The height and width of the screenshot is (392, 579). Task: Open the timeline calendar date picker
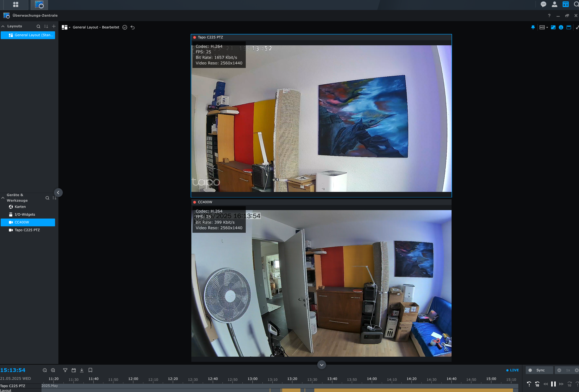(x=73, y=370)
